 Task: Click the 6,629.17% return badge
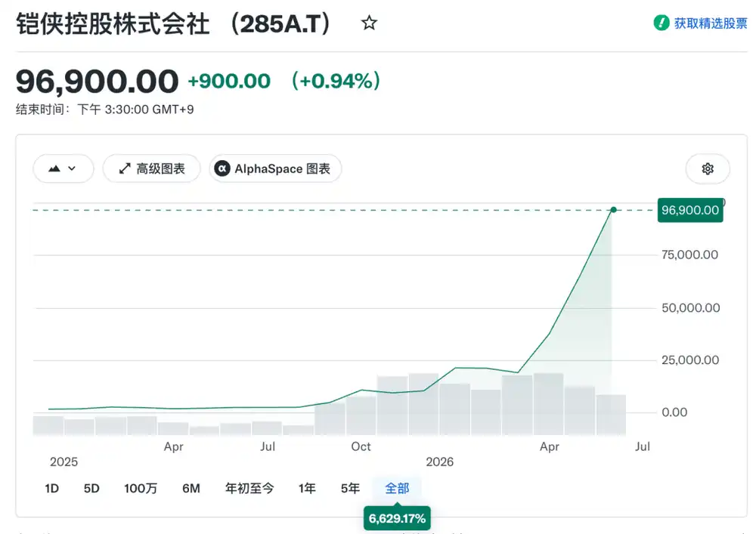pos(397,518)
